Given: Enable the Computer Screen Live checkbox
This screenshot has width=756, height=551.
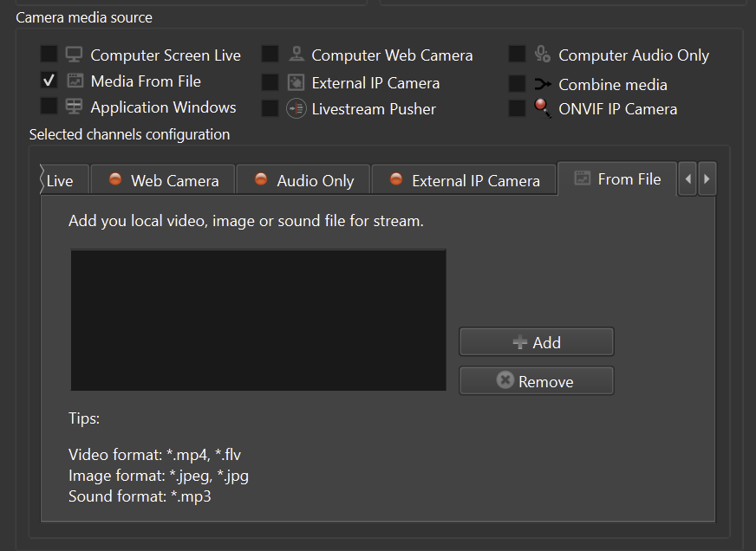Looking at the screenshot, I should [x=49, y=55].
